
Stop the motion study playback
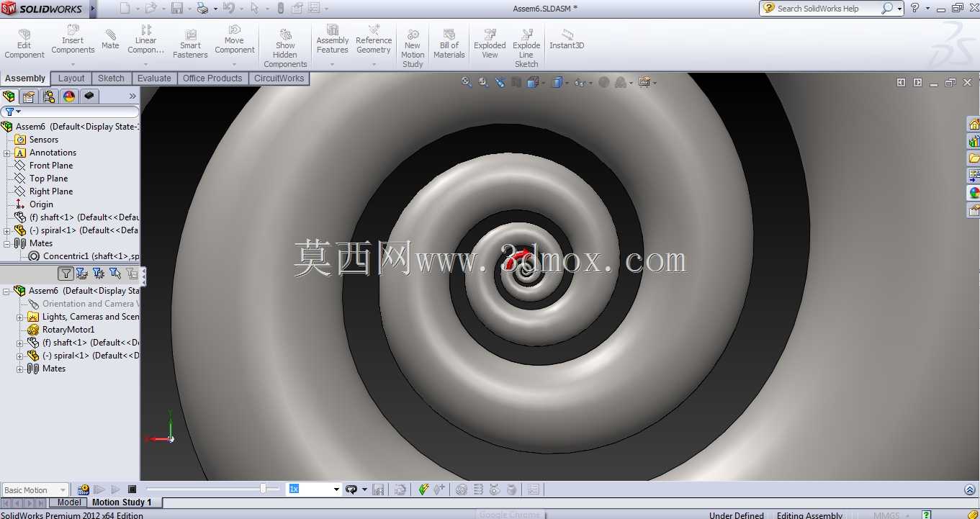[132, 489]
